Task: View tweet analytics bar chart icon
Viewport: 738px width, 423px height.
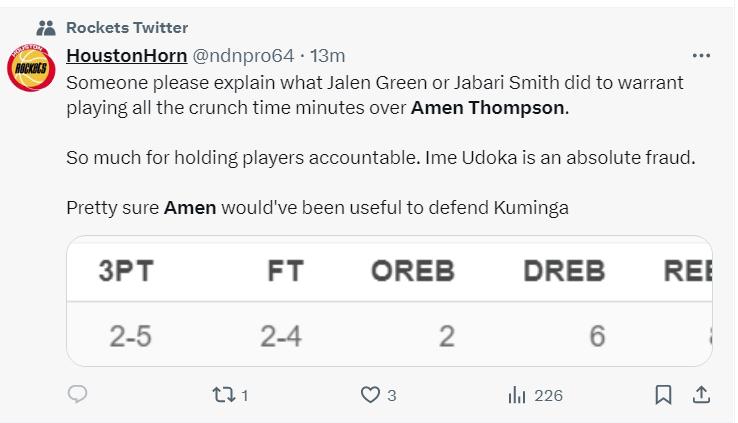Action: 517,395
